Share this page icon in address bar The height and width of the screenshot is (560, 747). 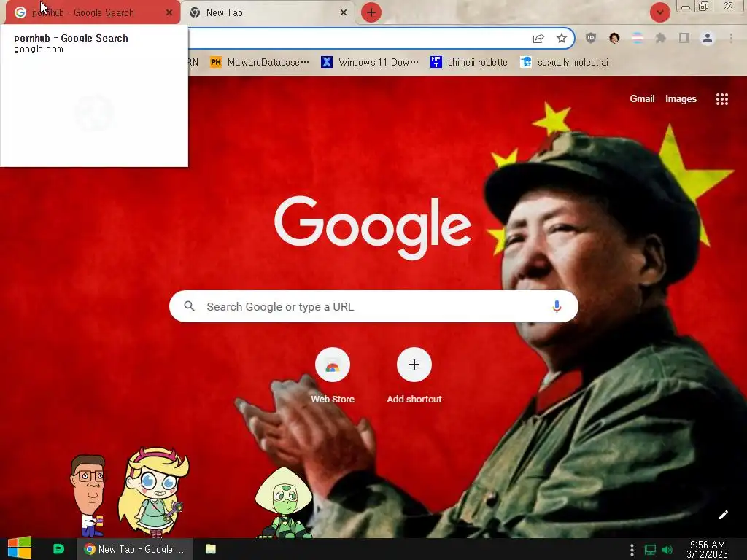[538, 38]
